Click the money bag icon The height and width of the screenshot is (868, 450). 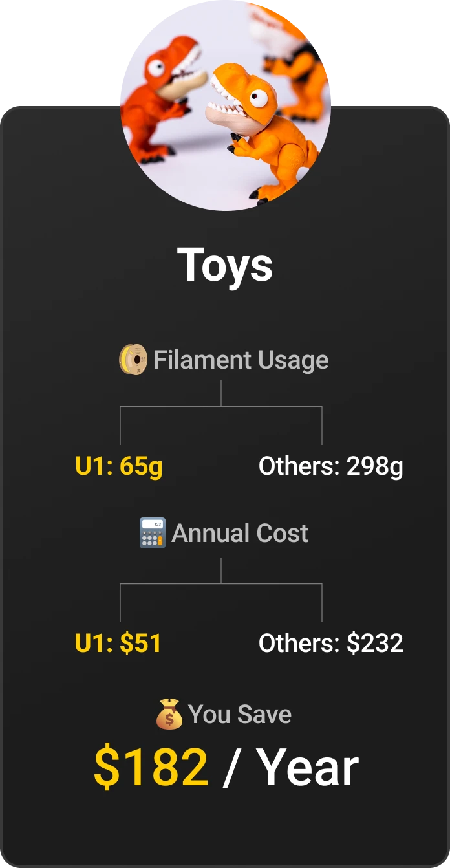169,715
